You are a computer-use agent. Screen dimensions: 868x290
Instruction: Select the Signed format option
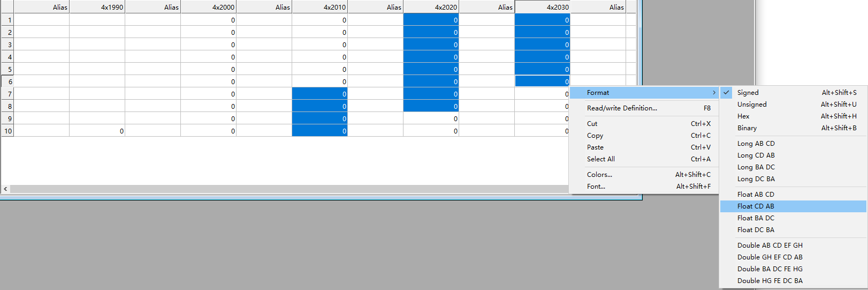pos(748,93)
